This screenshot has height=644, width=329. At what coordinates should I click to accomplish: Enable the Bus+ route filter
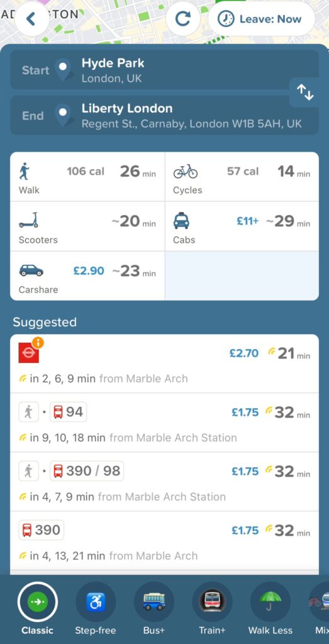(154, 608)
